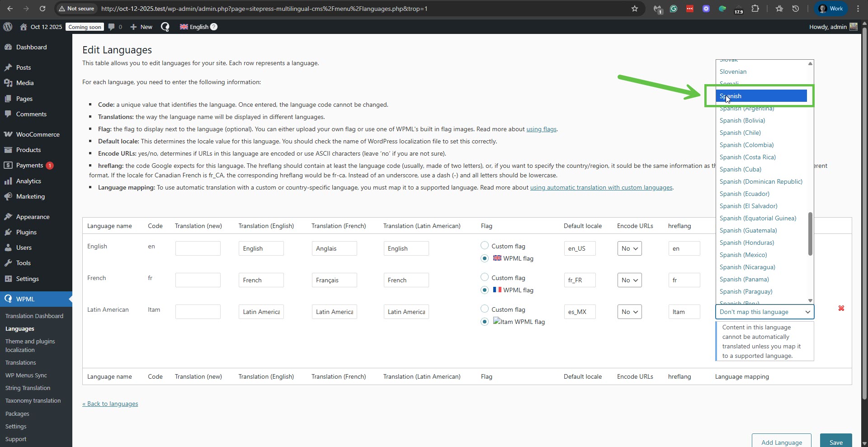Viewport: 868px width, 447px height.
Task: Open String Translation in WPML submenu
Action: (28, 388)
